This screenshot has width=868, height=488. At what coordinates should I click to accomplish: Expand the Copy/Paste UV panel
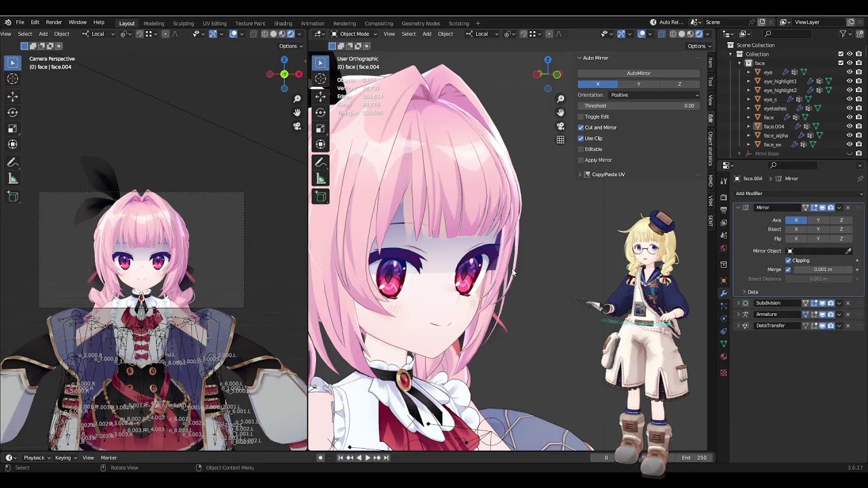[x=580, y=174]
